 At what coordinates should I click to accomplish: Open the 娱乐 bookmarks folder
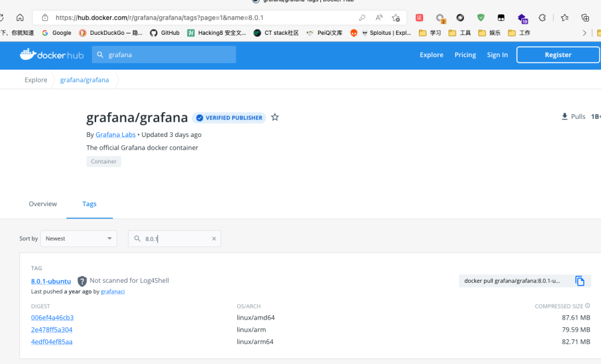tap(489, 33)
